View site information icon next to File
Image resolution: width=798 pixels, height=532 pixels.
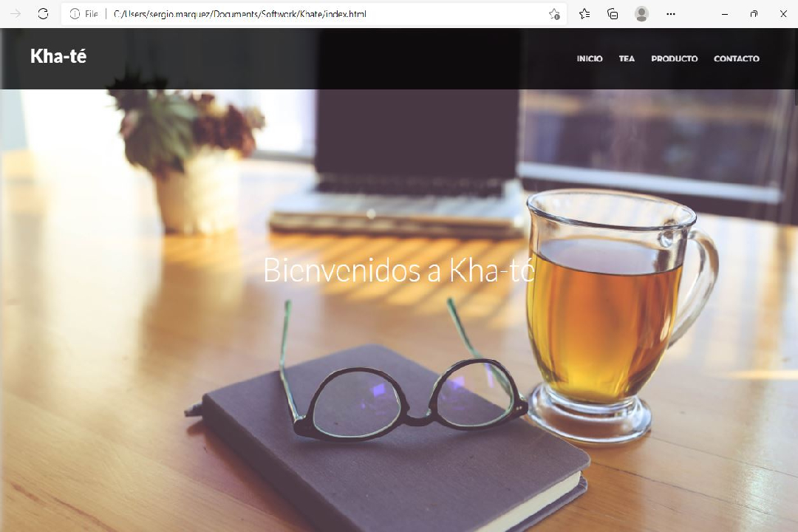tap(75, 14)
